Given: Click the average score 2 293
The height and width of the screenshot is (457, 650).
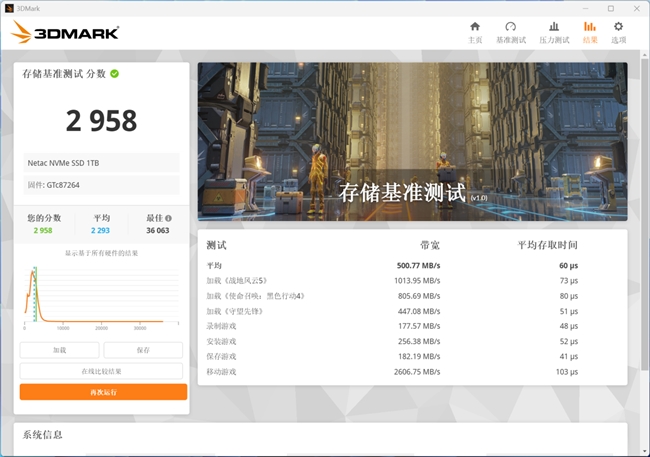Looking at the screenshot, I should [x=100, y=230].
